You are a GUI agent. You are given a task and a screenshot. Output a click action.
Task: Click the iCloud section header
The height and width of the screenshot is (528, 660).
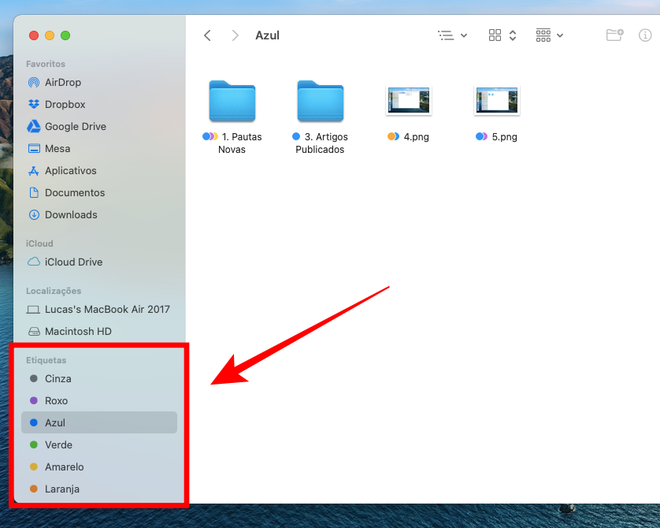click(x=40, y=243)
